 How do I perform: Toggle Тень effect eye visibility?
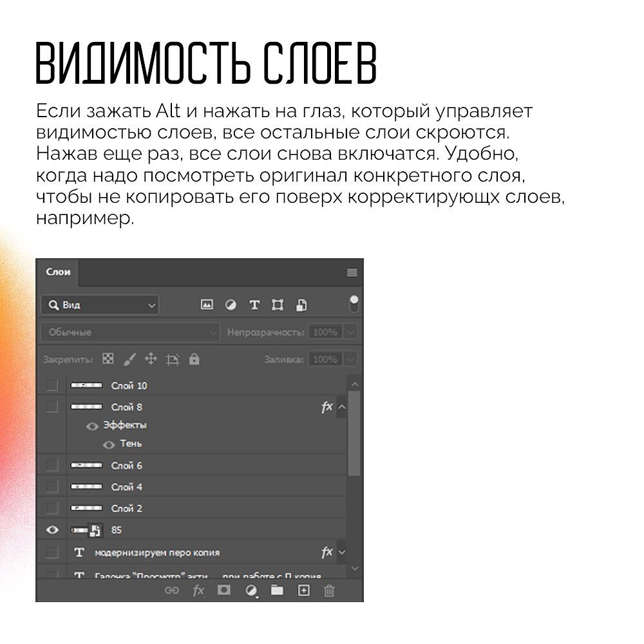(x=109, y=445)
